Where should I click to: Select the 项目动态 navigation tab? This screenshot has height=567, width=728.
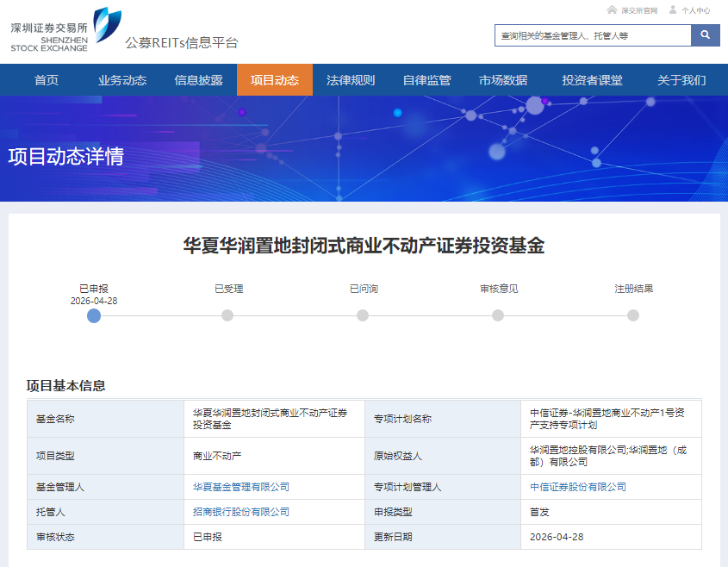[275, 80]
